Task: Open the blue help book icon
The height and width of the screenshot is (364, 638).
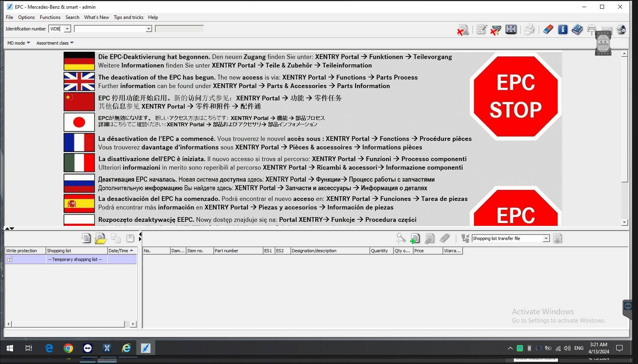Action: click(x=577, y=29)
